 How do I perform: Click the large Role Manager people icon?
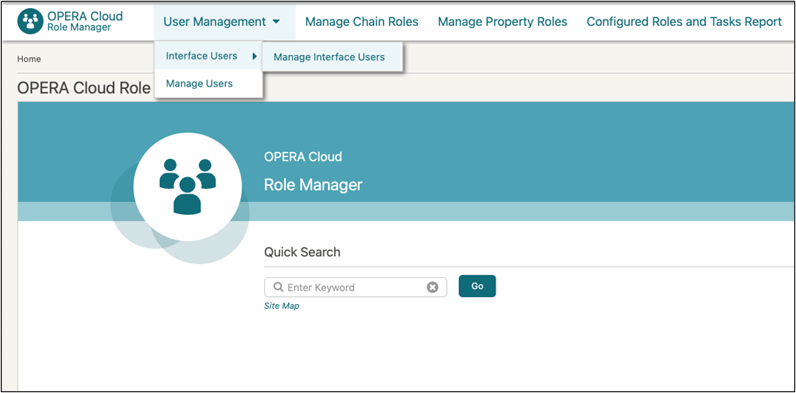pyautogui.click(x=187, y=186)
